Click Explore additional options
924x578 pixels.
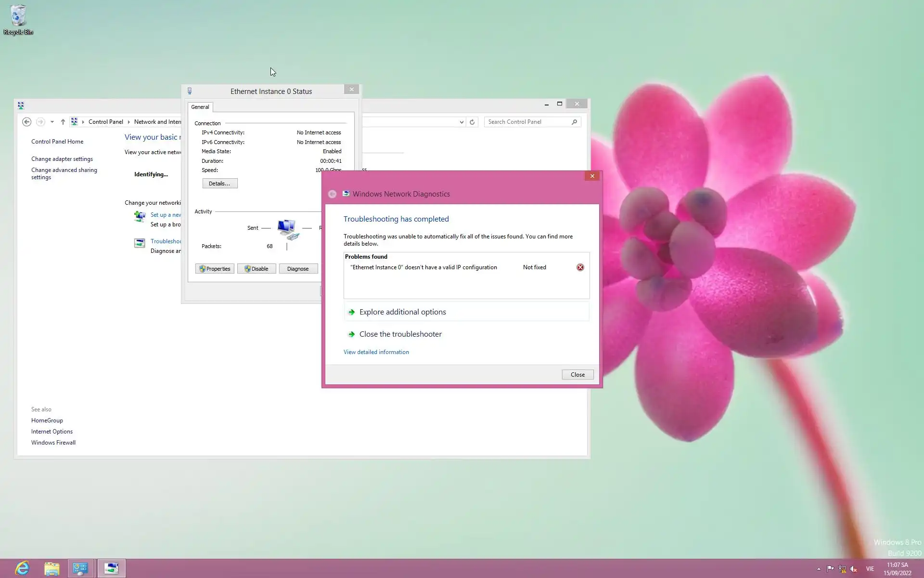tap(402, 312)
